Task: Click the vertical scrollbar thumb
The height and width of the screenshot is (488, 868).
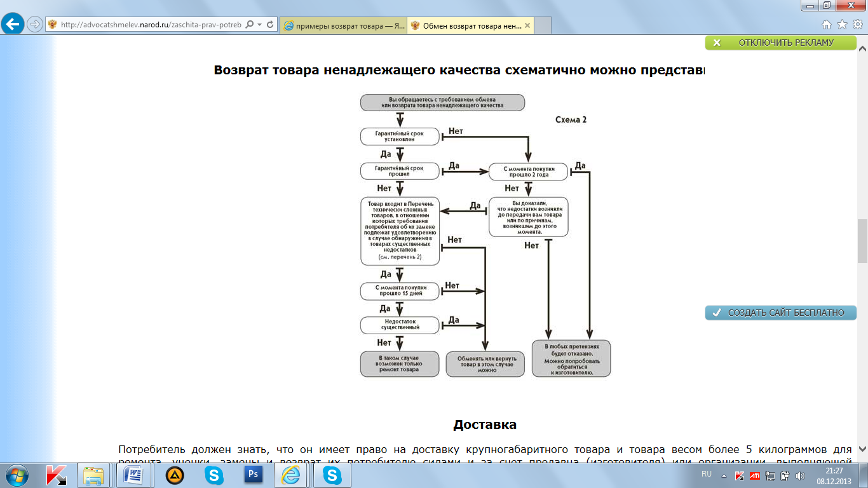Action: click(x=862, y=241)
